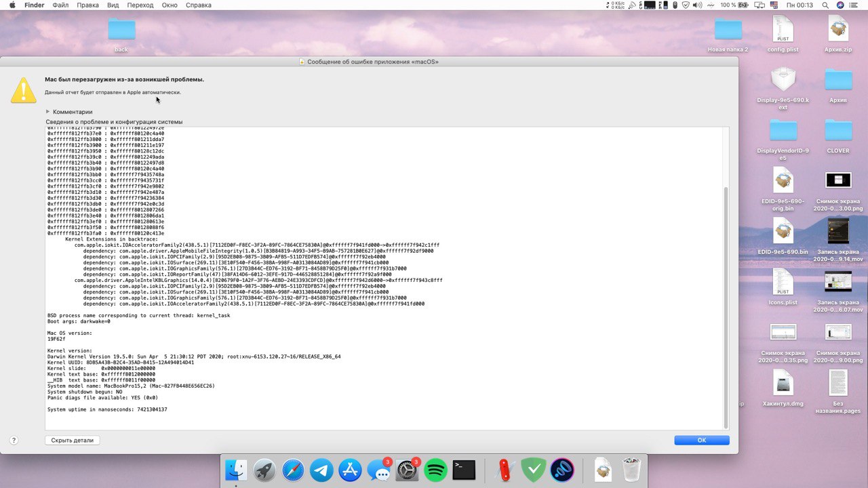Open Spotify from the Dock
868x488 pixels.
pos(435,470)
